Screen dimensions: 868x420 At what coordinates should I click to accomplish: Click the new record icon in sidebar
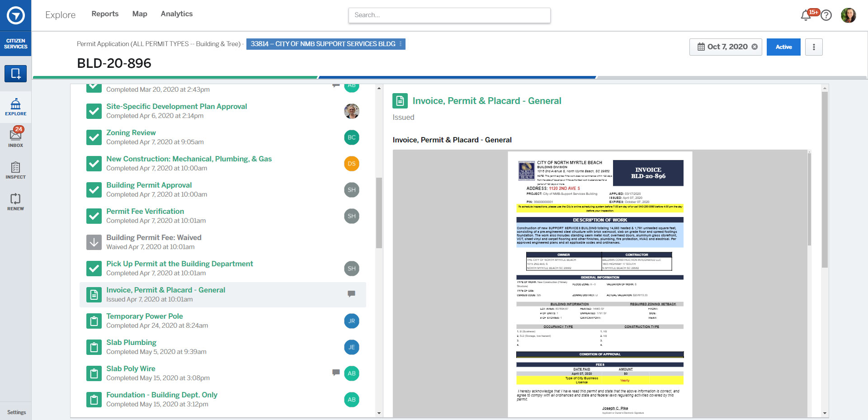click(x=15, y=73)
